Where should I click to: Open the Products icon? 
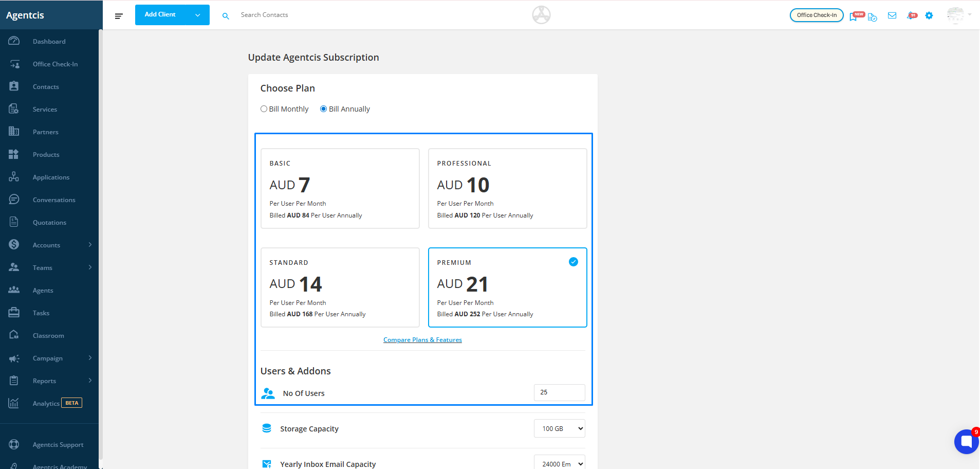[14, 154]
